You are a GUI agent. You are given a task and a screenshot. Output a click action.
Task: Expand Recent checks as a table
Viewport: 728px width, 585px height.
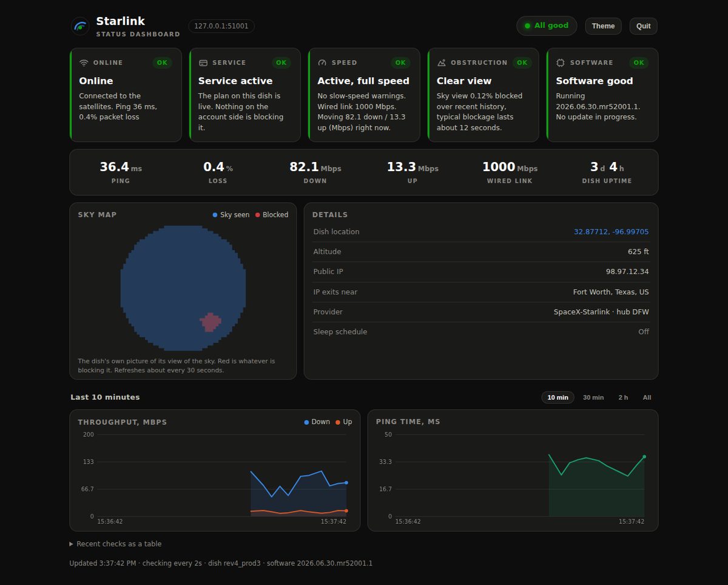pyautogui.click(x=116, y=544)
